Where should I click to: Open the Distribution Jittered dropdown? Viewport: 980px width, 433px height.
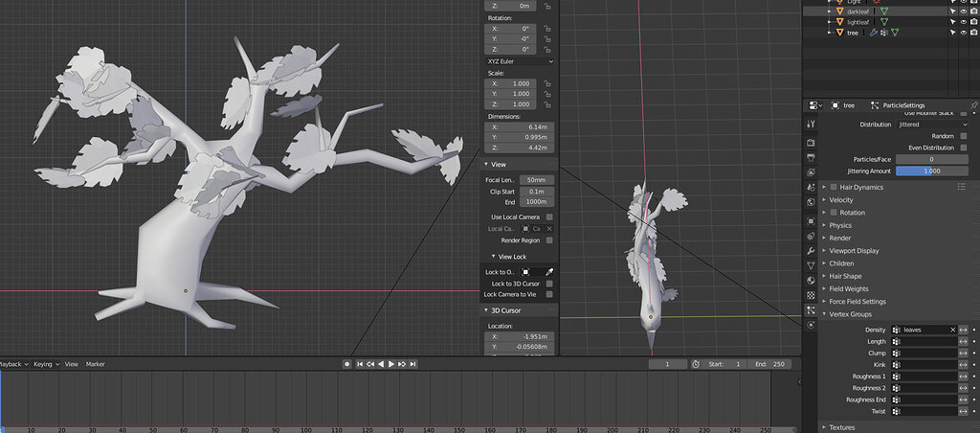click(931, 125)
